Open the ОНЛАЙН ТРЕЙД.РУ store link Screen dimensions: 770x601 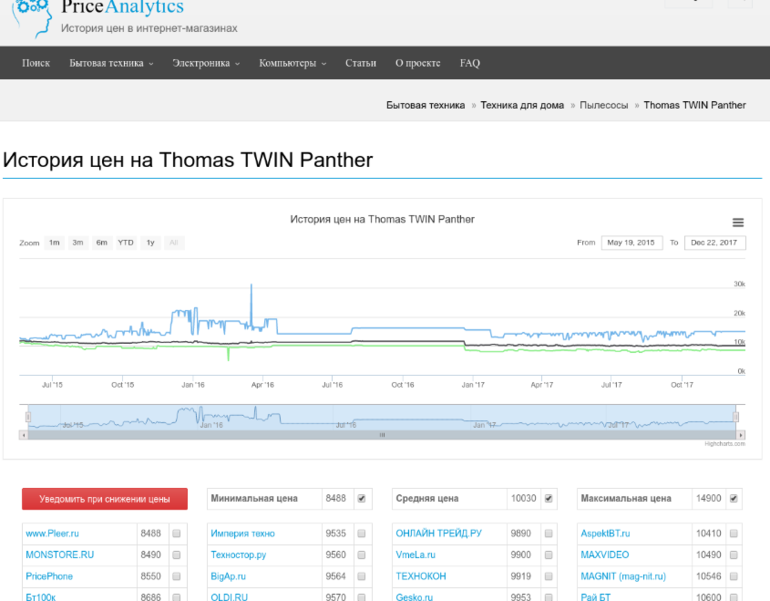[439, 533]
